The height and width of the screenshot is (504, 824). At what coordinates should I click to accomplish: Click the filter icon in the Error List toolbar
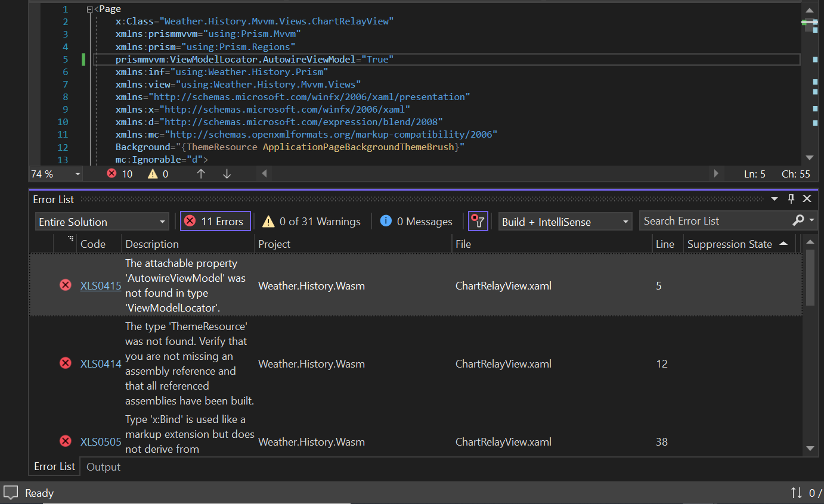pyautogui.click(x=478, y=220)
